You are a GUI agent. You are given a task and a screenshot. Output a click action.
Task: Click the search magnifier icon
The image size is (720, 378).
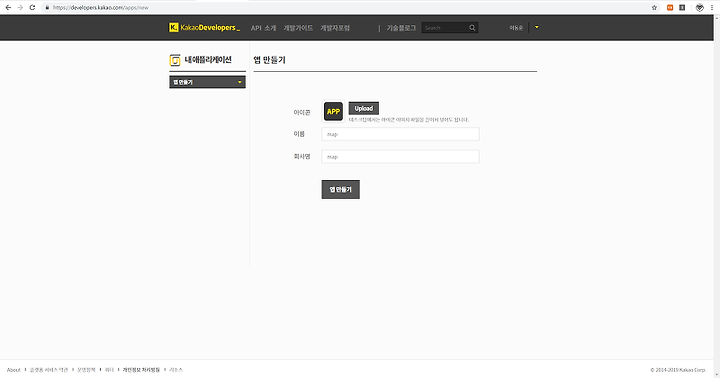point(472,28)
